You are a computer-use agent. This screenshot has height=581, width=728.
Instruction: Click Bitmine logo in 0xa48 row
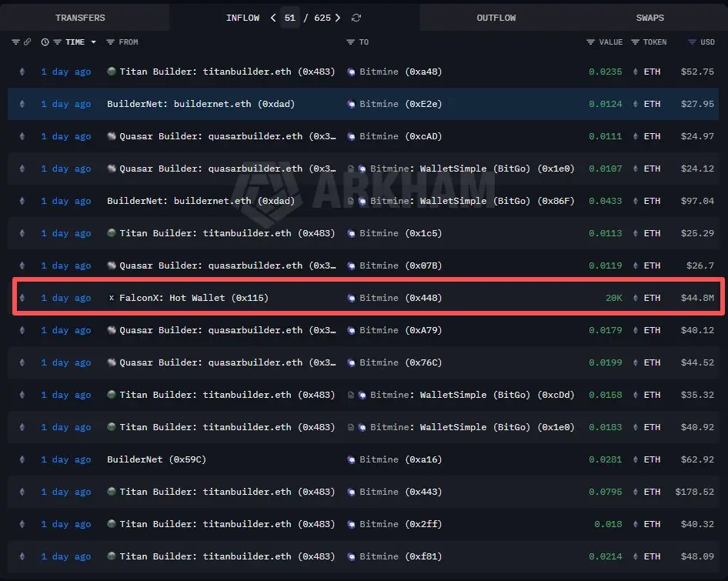(x=352, y=72)
